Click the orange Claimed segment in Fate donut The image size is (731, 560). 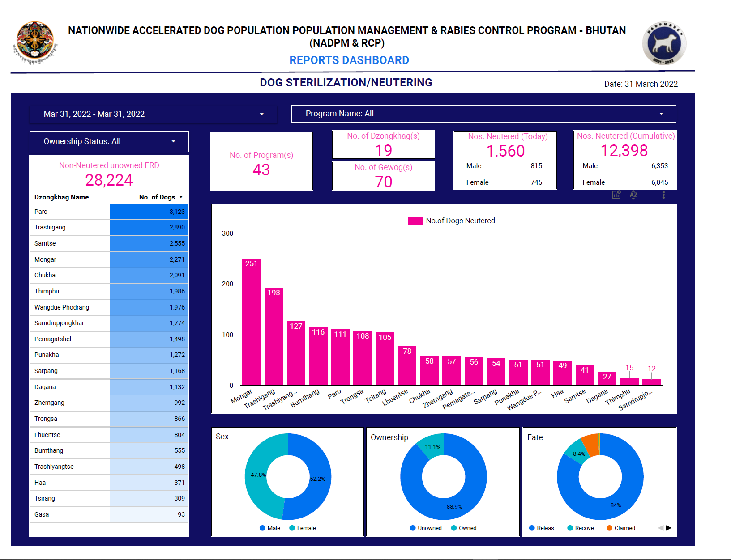pyautogui.click(x=591, y=444)
